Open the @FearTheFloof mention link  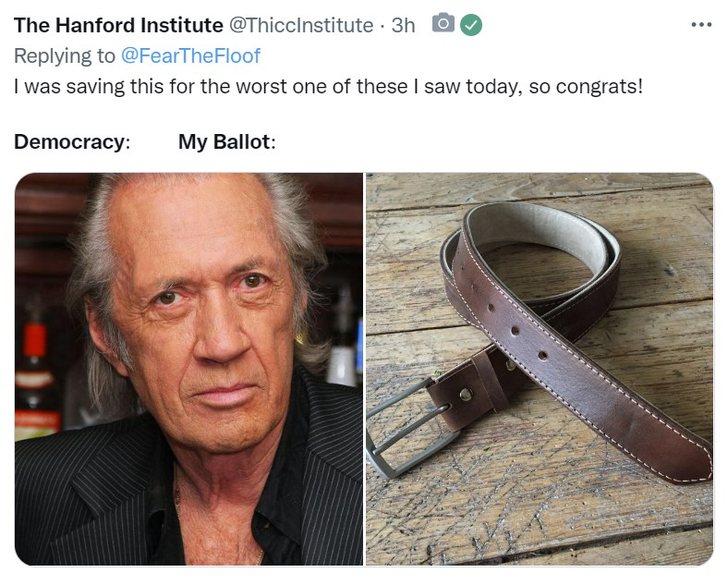pyautogui.click(x=190, y=55)
